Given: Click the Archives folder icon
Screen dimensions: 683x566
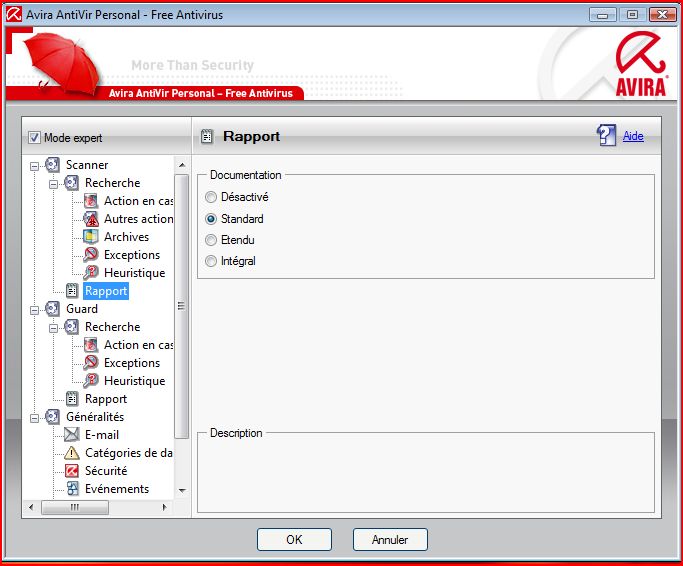Looking at the screenshot, I should pos(91,237).
